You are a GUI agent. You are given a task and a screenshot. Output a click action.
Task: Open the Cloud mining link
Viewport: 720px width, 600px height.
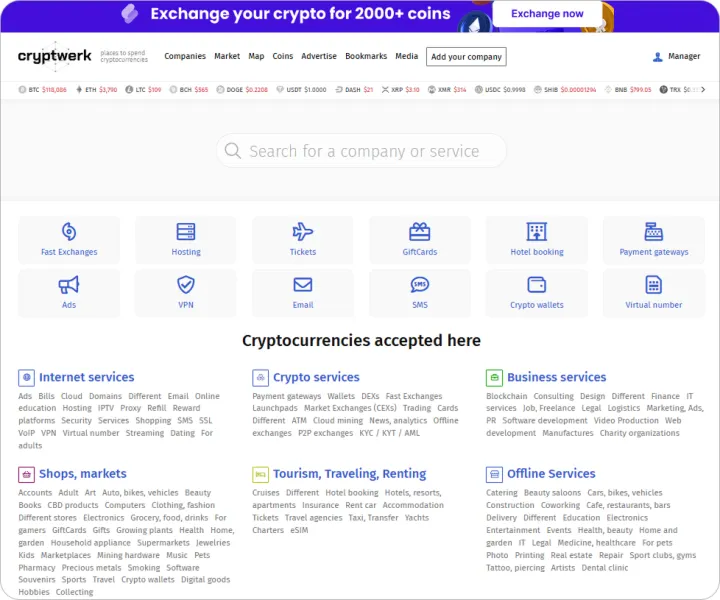pyautogui.click(x=338, y=421)
